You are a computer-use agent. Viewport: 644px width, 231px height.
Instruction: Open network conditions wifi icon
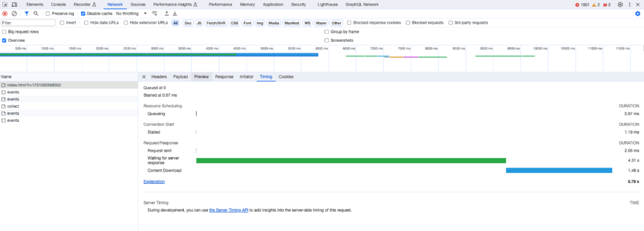[x=154, y=14]
